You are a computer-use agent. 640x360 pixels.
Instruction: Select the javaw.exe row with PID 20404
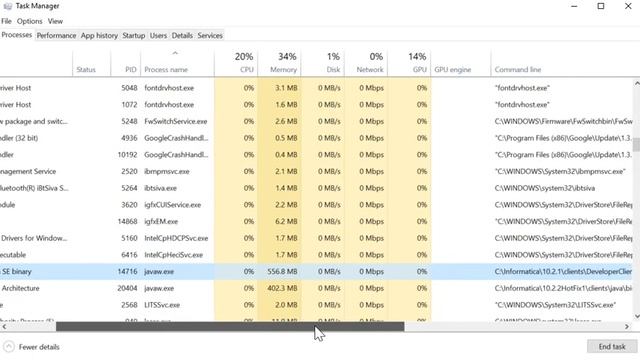pos(316,288)
